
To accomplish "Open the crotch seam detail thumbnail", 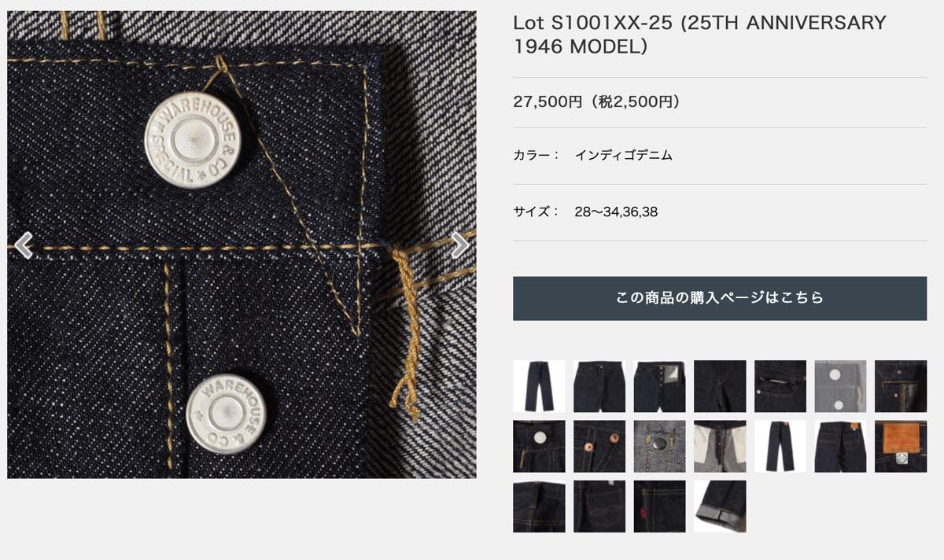I will pyautogui.click(x=720, y=386).
